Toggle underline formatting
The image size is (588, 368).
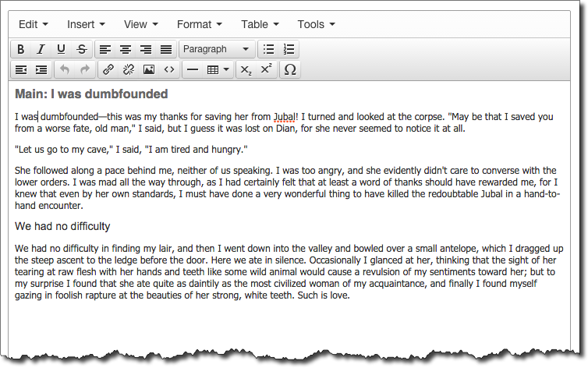62,49
